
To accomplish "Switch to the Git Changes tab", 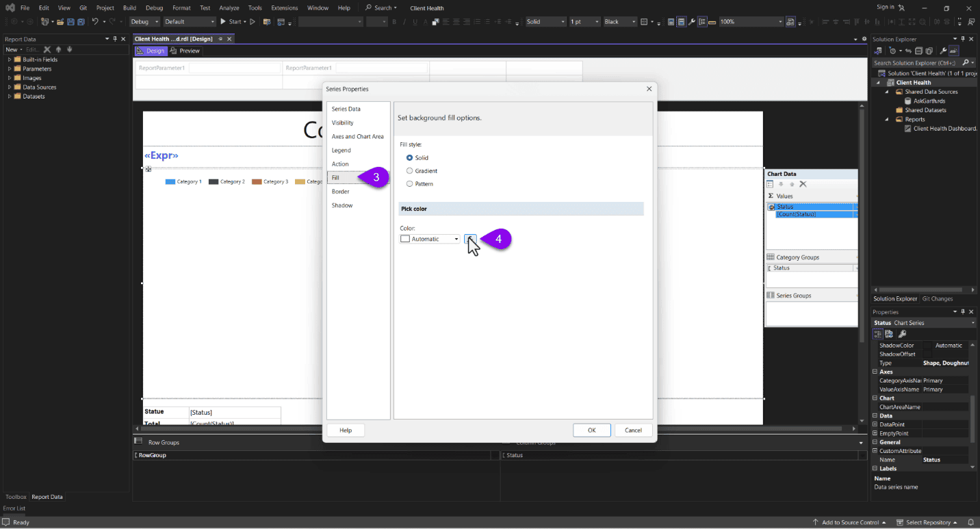I will coord(937,299).
